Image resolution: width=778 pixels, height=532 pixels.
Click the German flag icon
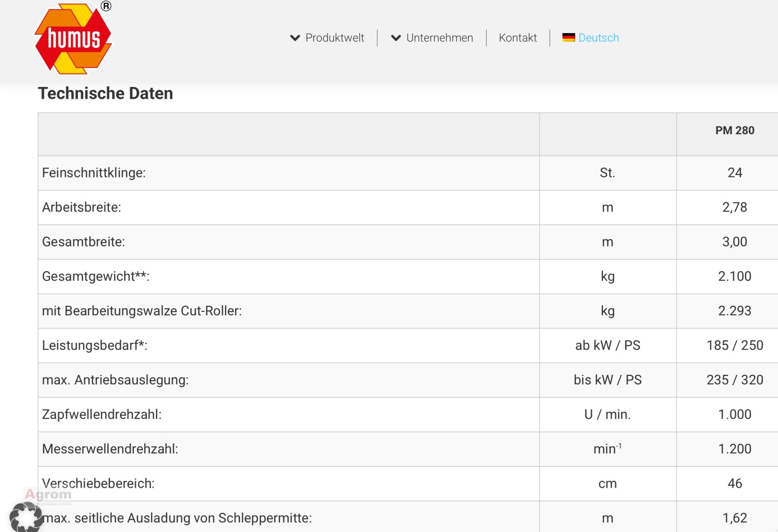coord(568,37)
